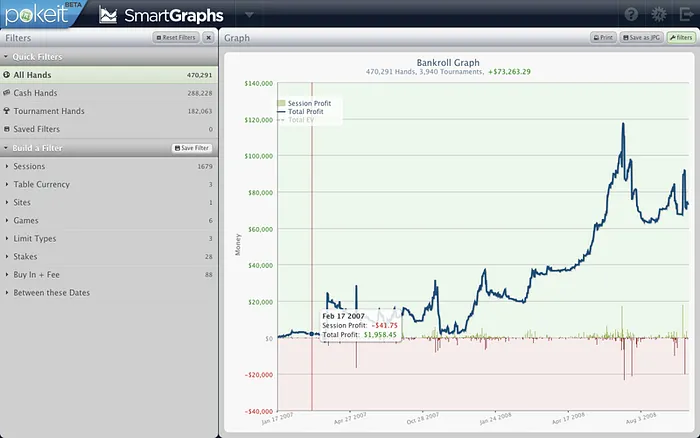
Task: Click the 28 Stakes count
Action: click(208, 257)
